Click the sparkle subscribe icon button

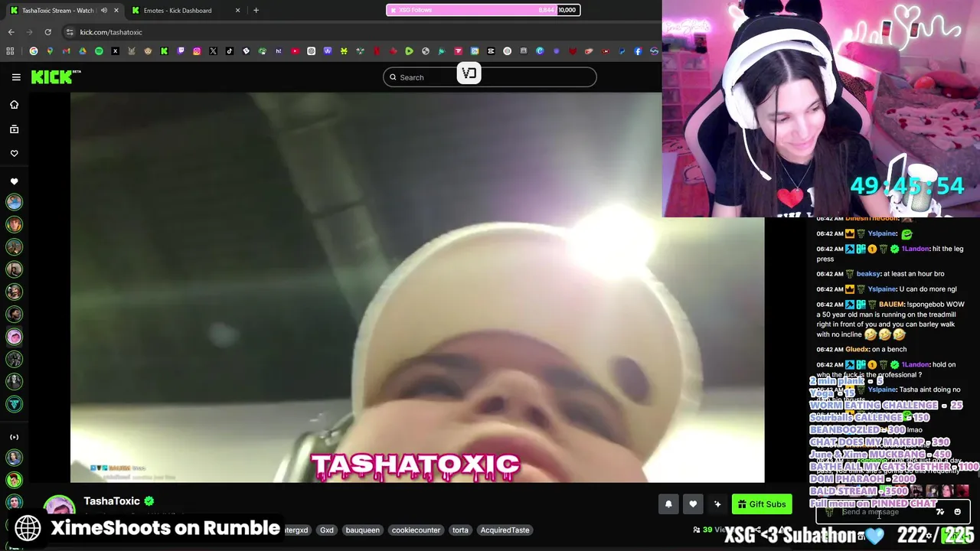point(717,504)
